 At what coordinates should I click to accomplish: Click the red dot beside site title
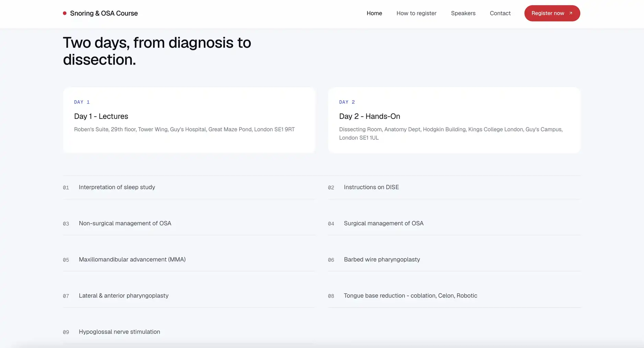pyautogui.click(x=65, y=13)
